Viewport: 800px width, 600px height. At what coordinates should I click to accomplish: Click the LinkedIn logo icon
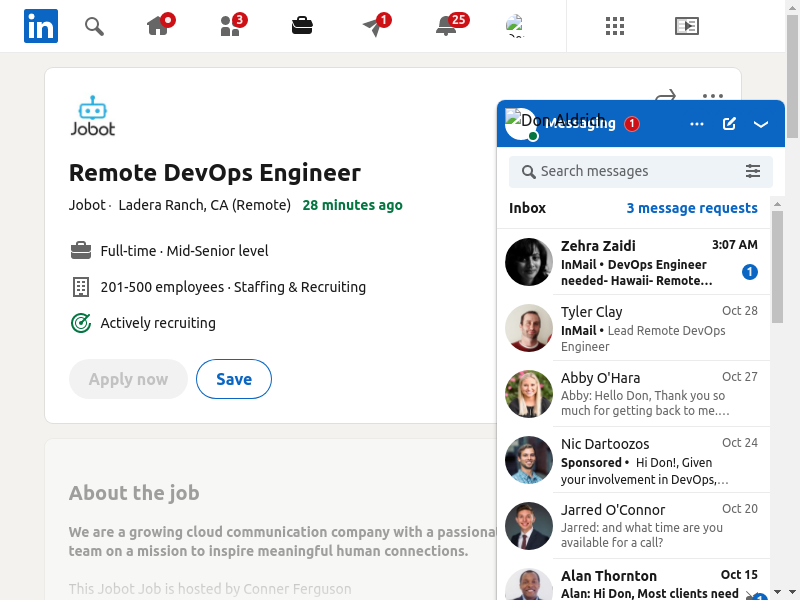(x=41, y=26)
